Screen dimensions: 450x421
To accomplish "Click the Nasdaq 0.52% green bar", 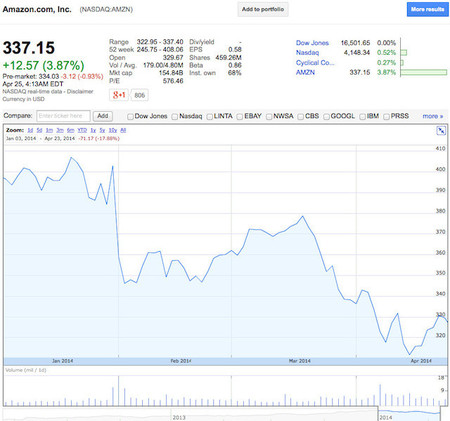I will tap(404, 53).
